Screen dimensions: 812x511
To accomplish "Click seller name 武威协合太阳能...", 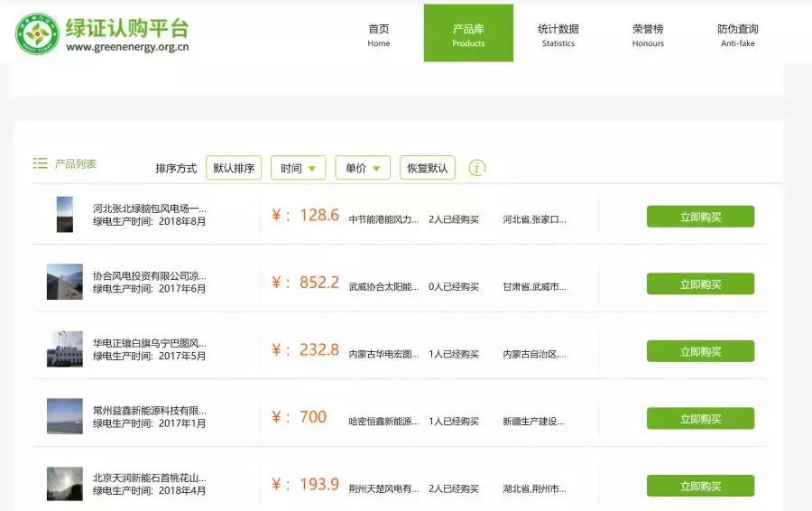I will coord(383,286).
